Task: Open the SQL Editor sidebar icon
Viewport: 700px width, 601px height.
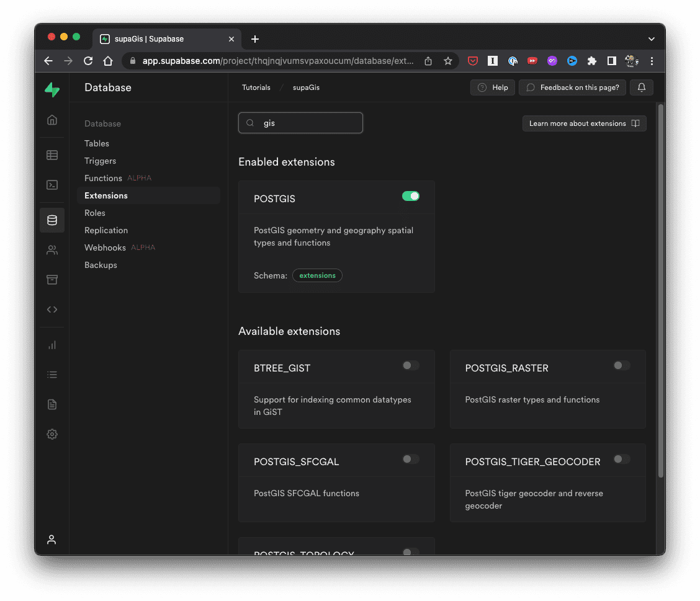Action: [52, 185]
